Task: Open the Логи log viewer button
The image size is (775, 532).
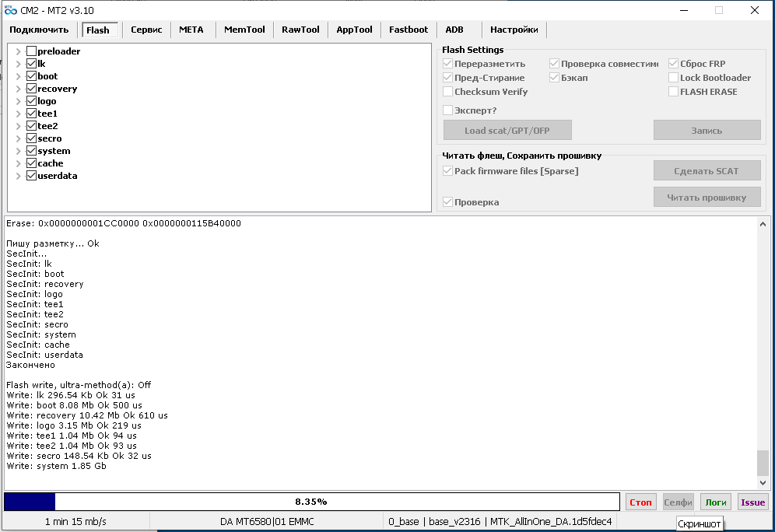Action: click(x=715, y=502)
